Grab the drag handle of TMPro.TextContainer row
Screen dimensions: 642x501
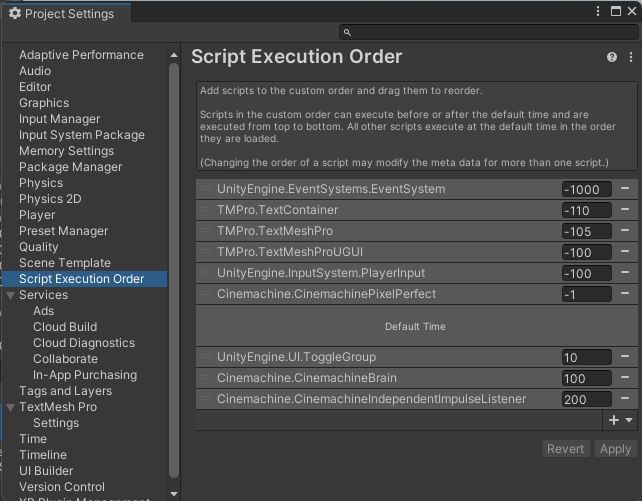tap(206, 210)
